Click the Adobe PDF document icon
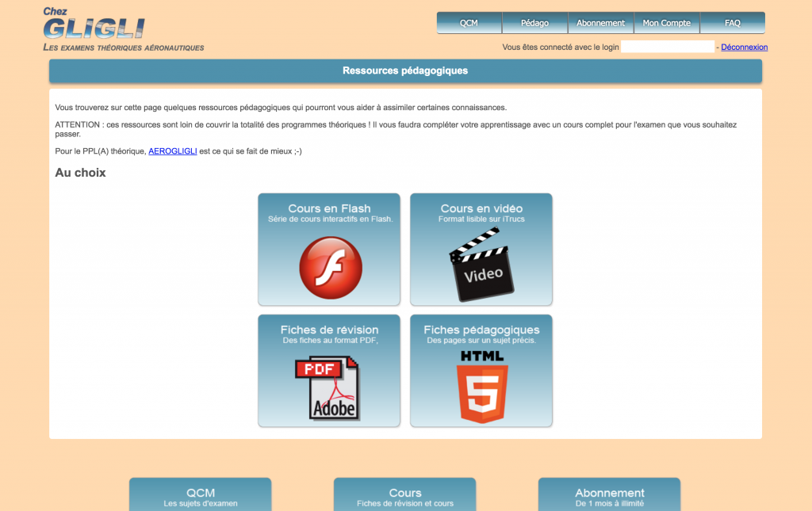 328,387
